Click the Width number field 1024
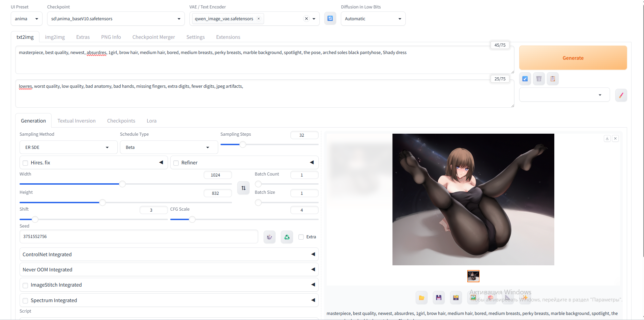 [218, 175]
